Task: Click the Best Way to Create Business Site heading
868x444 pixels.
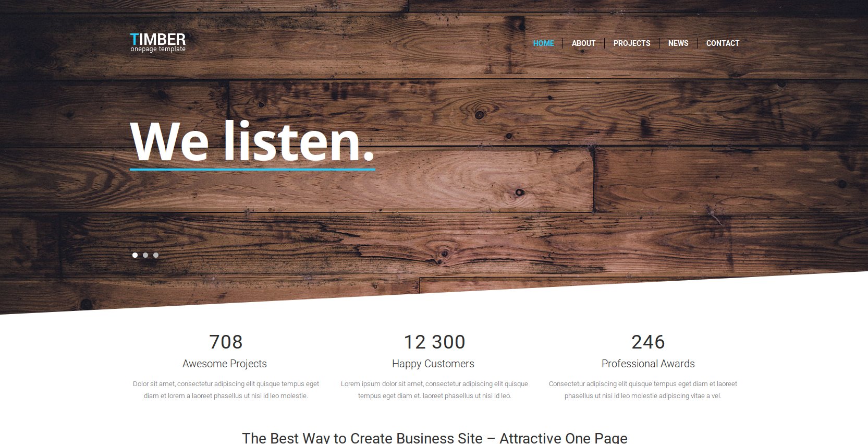Action: tap(435, 438)
